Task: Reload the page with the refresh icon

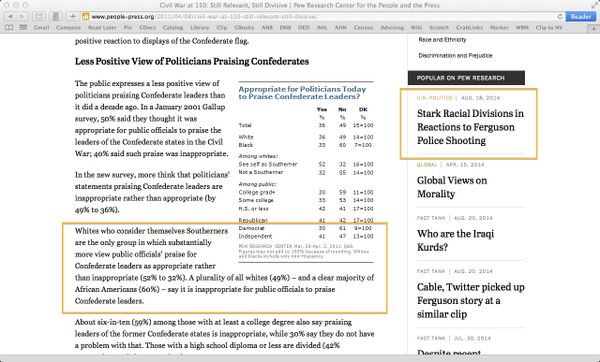Action: (x=560, y=16)
